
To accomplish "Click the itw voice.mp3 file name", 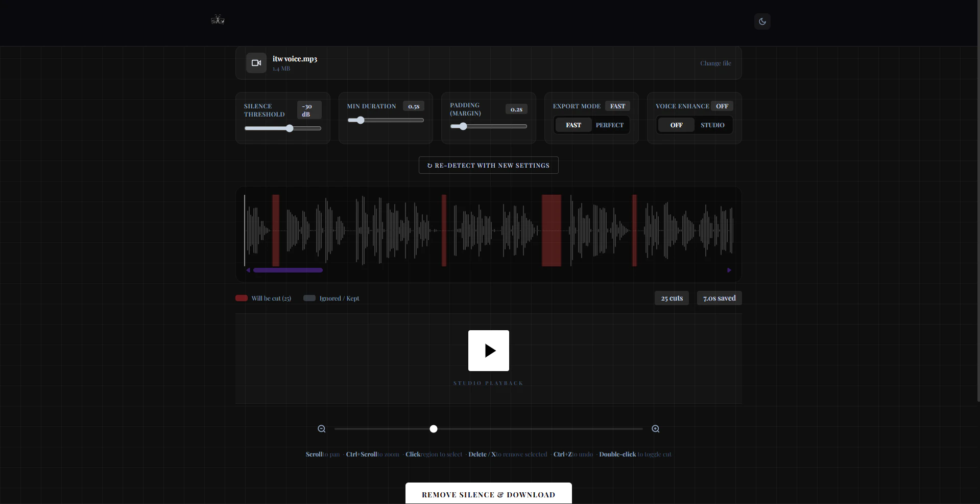I will pos(295,59).
